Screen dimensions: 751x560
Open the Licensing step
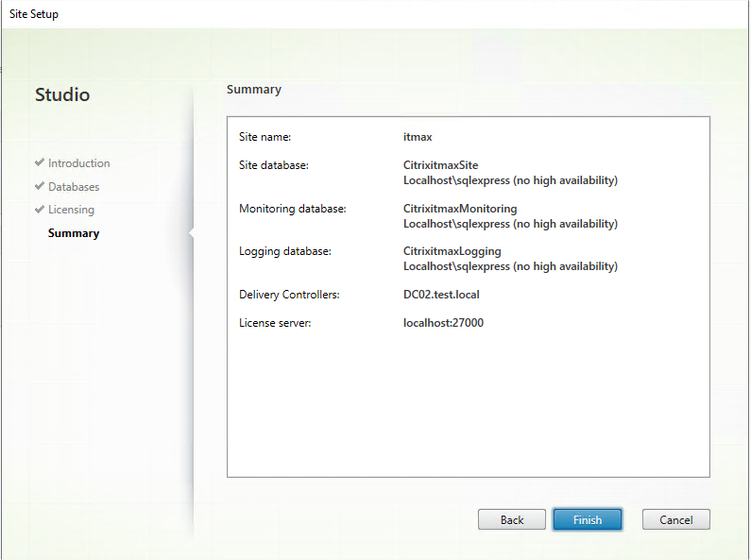coord(72,210)
